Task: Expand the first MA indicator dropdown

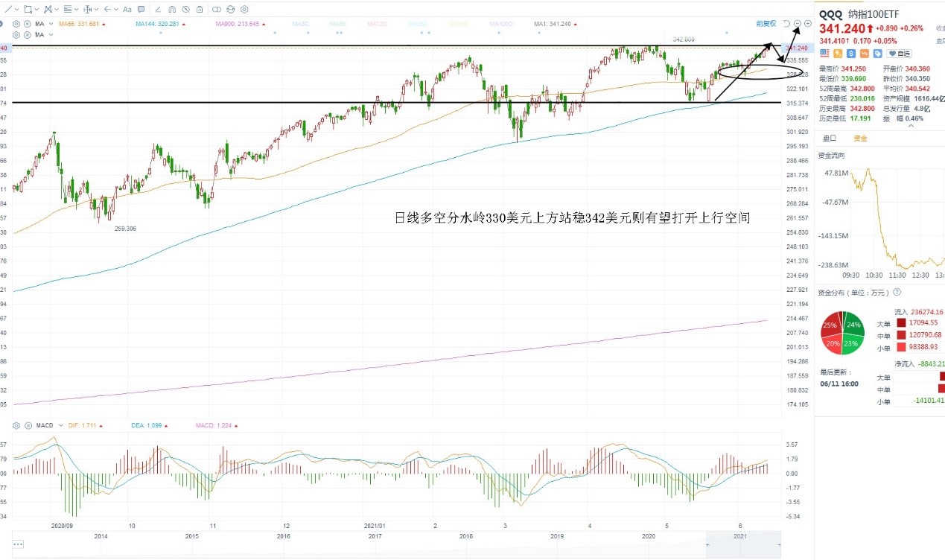Action: pyautogui.click(x=51, y=24)
